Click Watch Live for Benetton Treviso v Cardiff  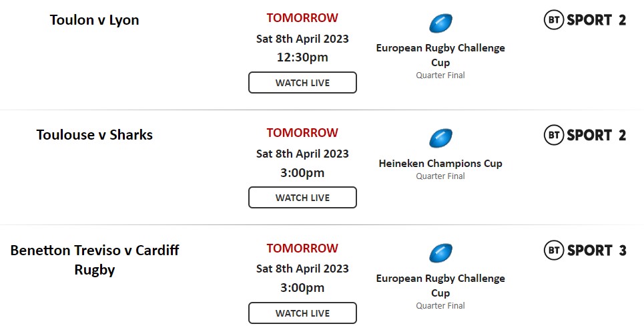pos(302,313)
